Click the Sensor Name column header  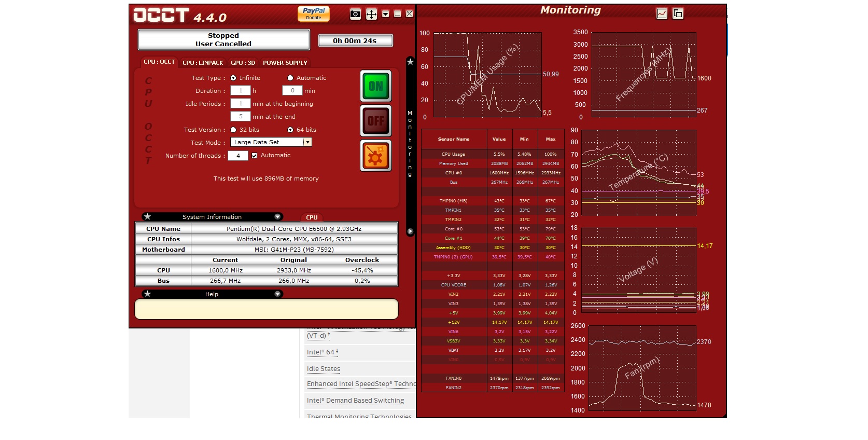pos(454,139)
